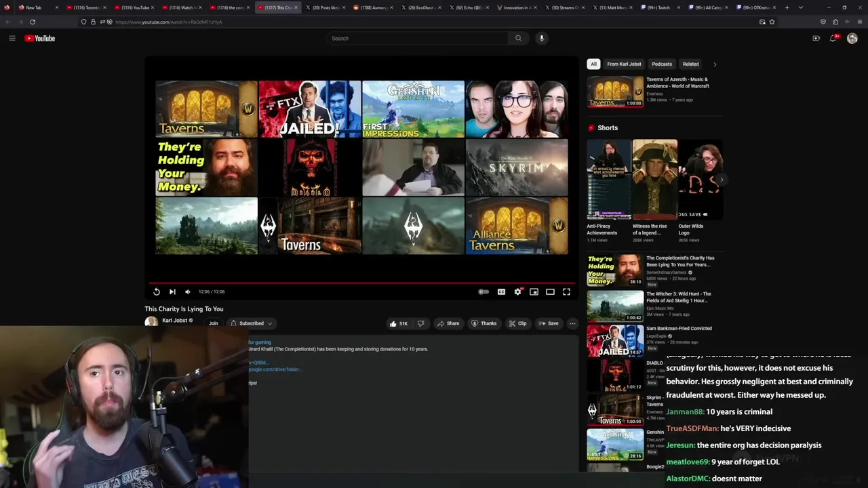Open browser application menu

click(859, 22)
